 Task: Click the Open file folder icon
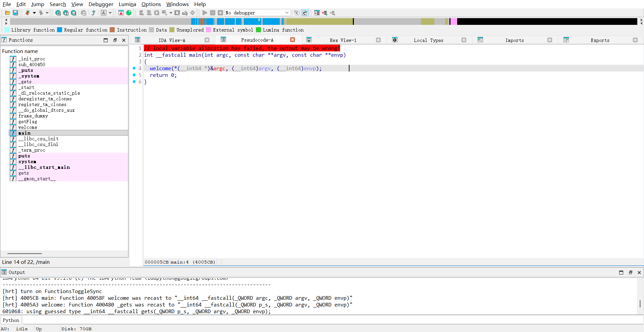[7, 13]
